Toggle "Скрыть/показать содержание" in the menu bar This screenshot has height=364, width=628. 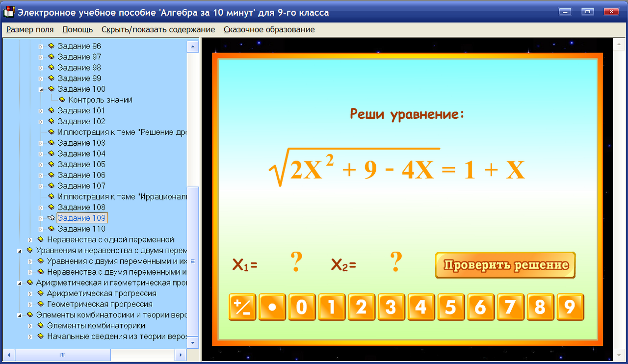pyautogui.click(x=158, y=29)
